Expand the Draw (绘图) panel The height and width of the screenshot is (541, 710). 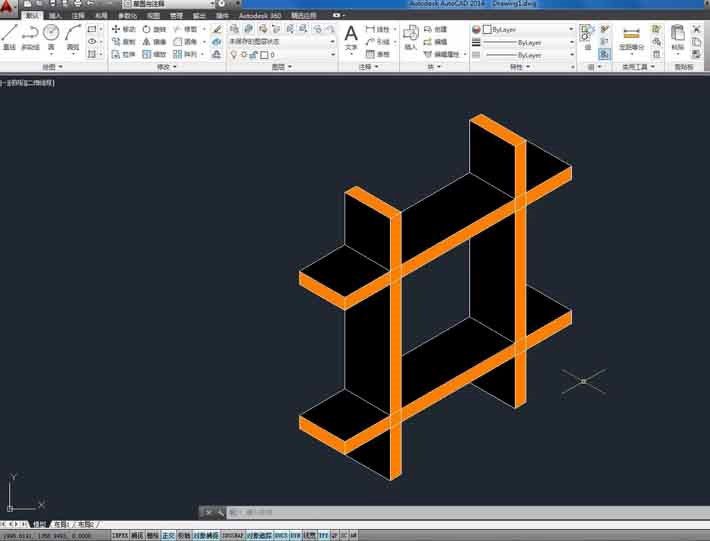pyautogui.click(x=53, y=67)
